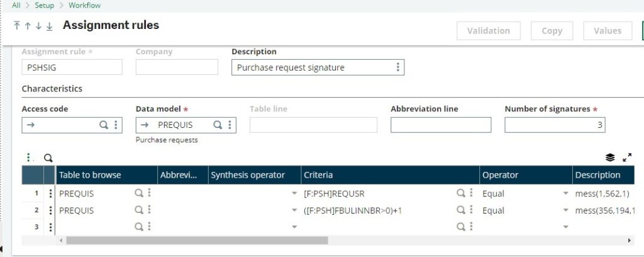The height and width of the screenshot is (257, 644).
Task: Click the Validation button
Action: (x=489, y=30)
